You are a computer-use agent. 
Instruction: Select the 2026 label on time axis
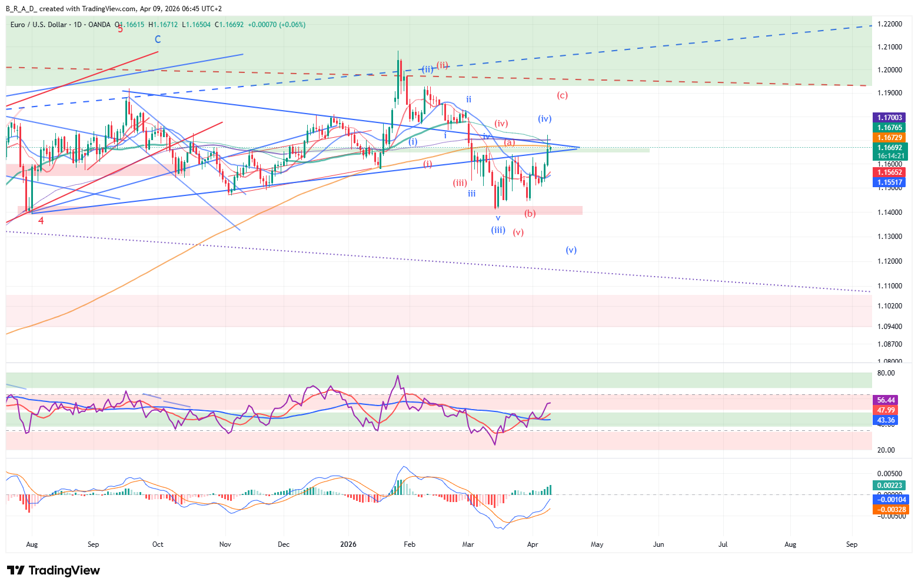348,544
